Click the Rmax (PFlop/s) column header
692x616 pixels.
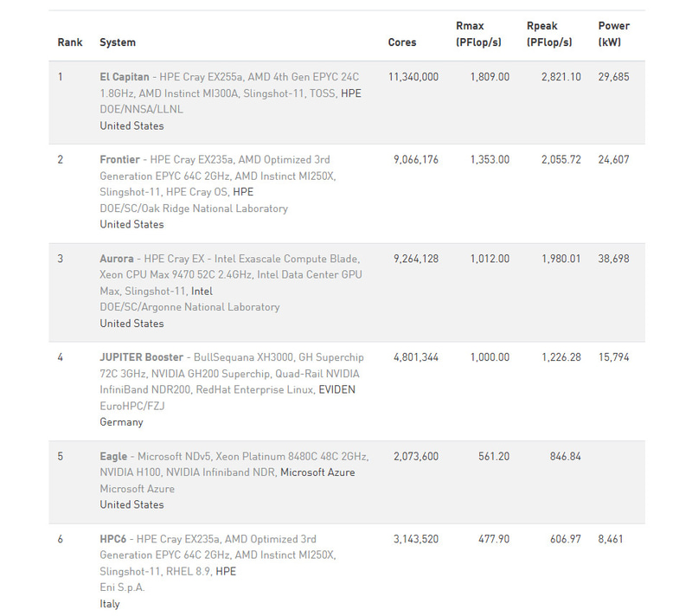[478, 35]
